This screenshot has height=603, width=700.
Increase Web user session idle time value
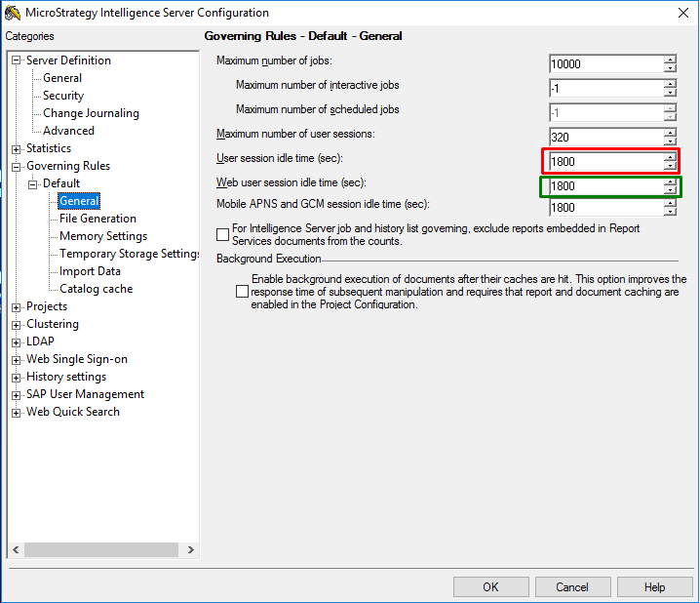click(670, 181)
